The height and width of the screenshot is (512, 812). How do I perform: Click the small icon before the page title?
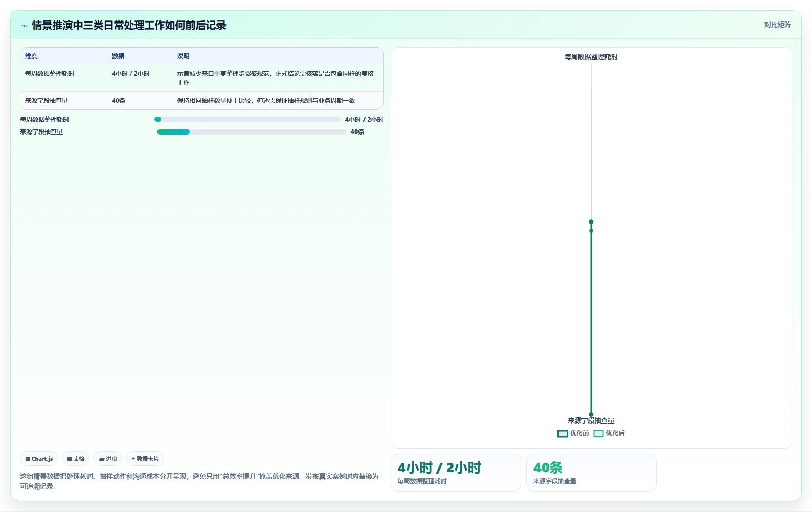(24, 26)
